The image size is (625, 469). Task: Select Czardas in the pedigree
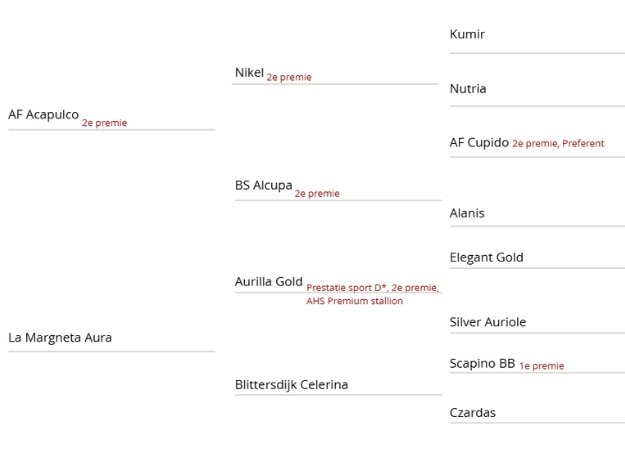472,412
